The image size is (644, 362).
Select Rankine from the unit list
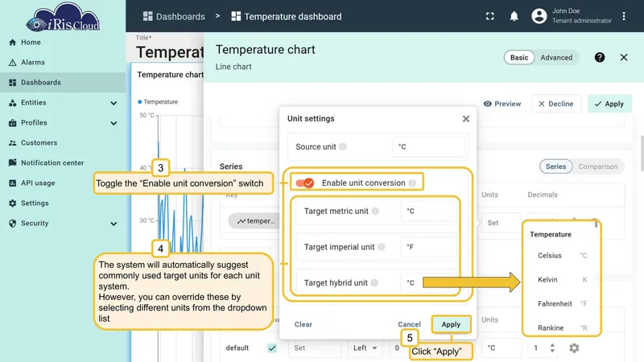point(561,327)
